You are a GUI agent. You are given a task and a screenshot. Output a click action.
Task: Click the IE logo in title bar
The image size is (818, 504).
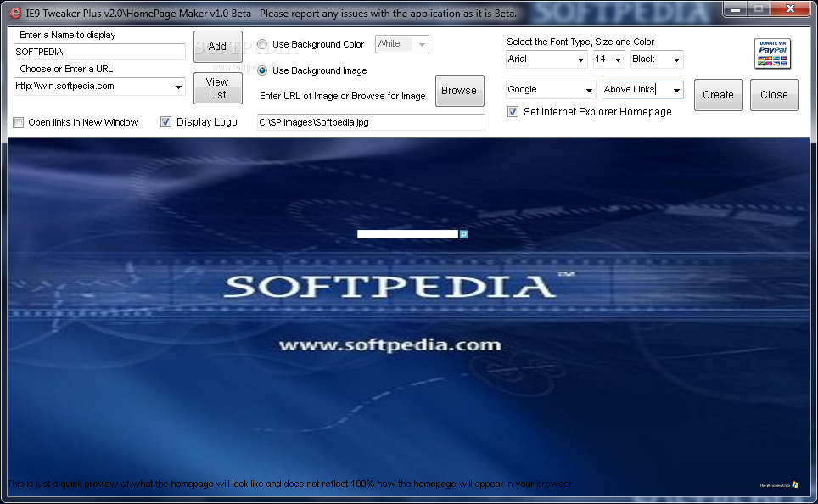pyautogui.click(x=15, y=13)
